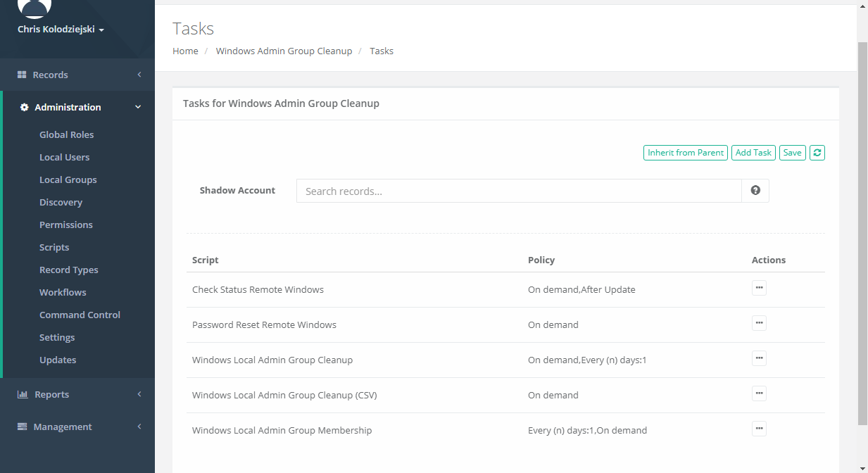The width and height of the screenshot is (868, 473).
Task: Click the Administration gear icon
Action: pyautogui.click(x=25, y=107)
